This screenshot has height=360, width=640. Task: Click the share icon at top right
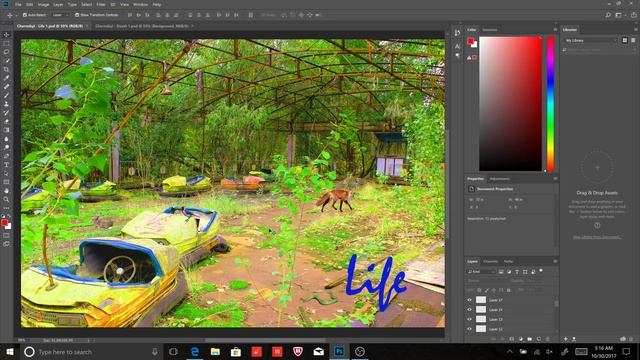click(634, 15)
